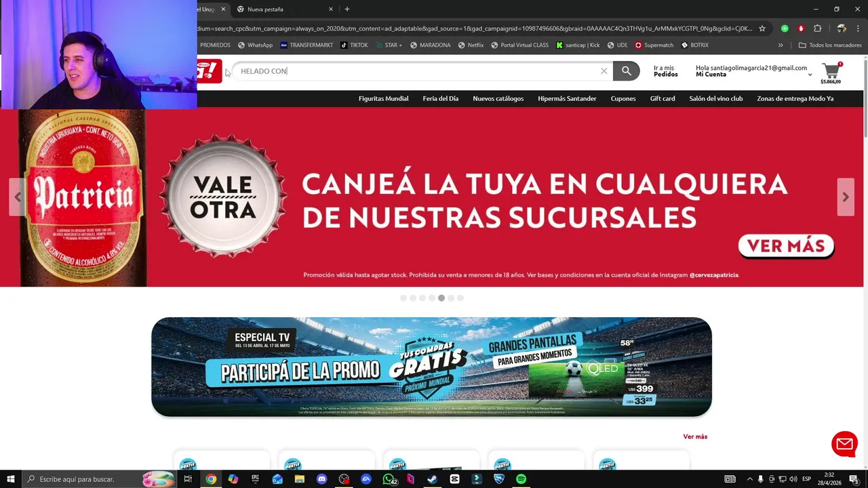Open TRANSFERMARKT bookmark
Viewport: 868px width, 488px height.
click(306, 45)
